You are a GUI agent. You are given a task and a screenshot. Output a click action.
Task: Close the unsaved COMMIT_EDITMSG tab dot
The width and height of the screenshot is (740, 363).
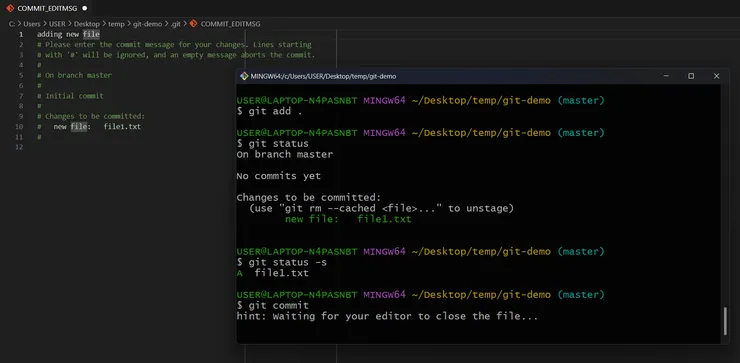(84, 8)
